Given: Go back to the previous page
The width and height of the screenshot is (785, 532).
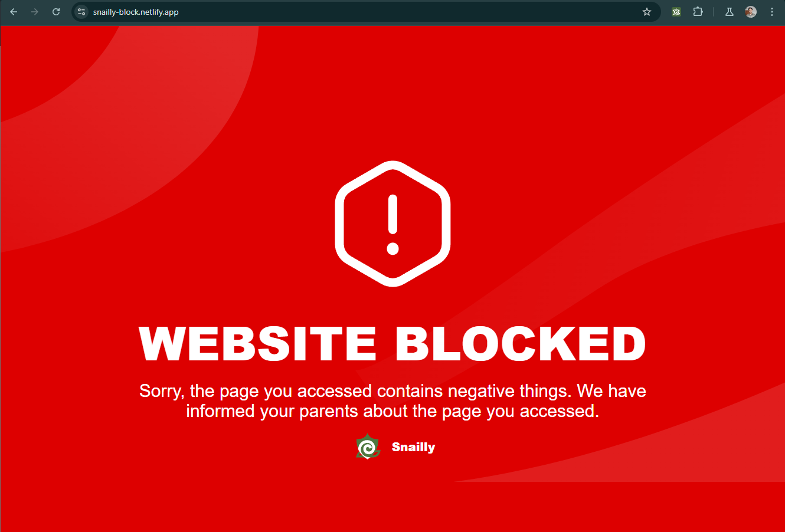Looking at the screenshot, I should point(14,12).
